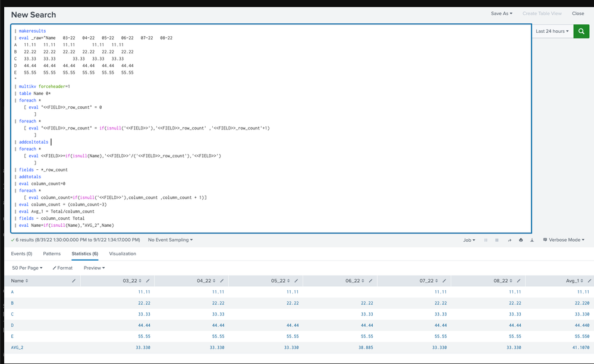Toggle sort on the Name column header
Image resolution: width=594 pixels, height=364 pixels.
tap(19, 280)
